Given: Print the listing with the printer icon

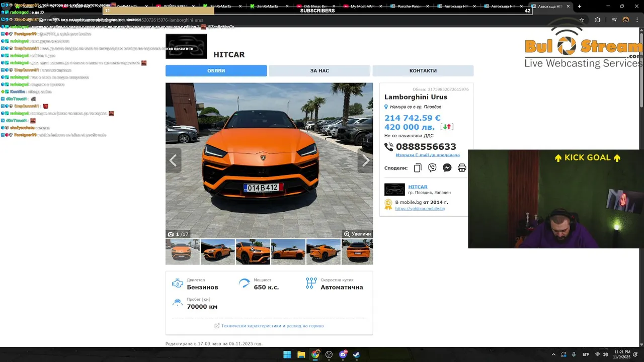Looking at the screenshot, I should (x=462, y=168).
